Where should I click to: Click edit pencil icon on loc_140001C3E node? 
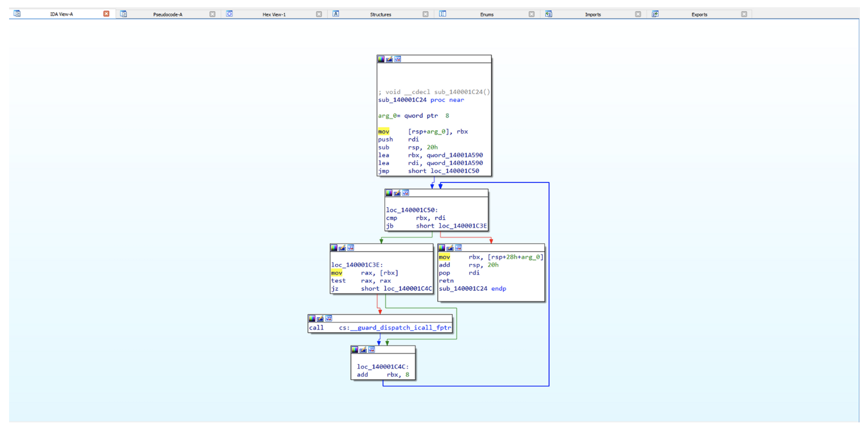(x=342, y=248)
